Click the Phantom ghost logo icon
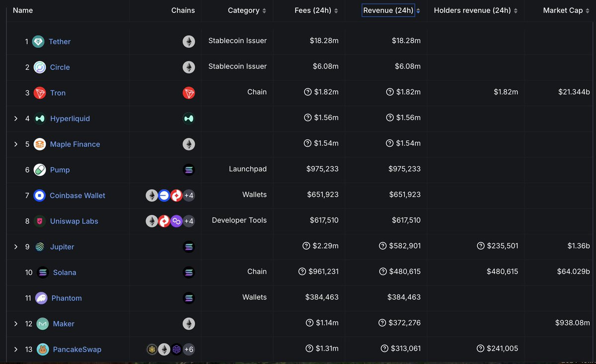The height and width of the screenshot is (364, 596). [41, 298]
